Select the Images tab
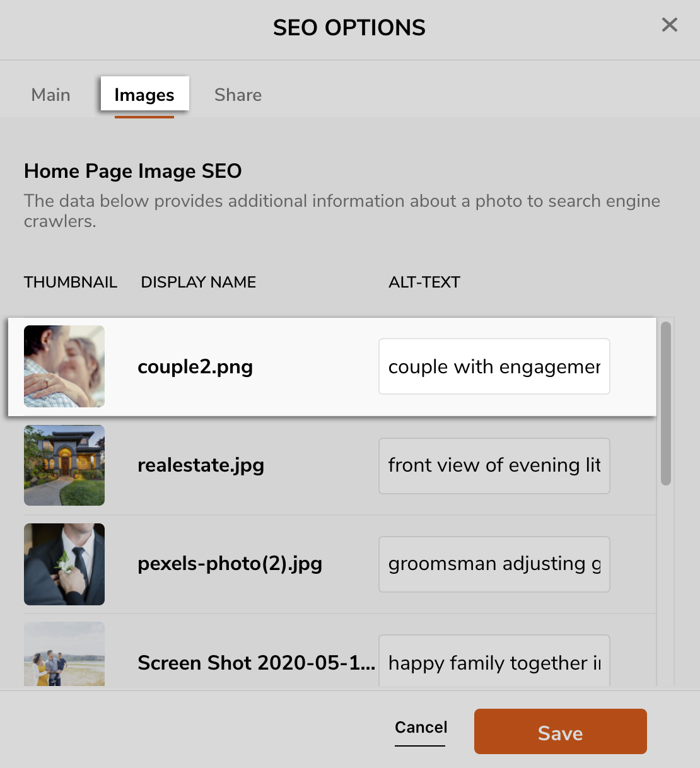The image size is (700, 768). (144, 95)
